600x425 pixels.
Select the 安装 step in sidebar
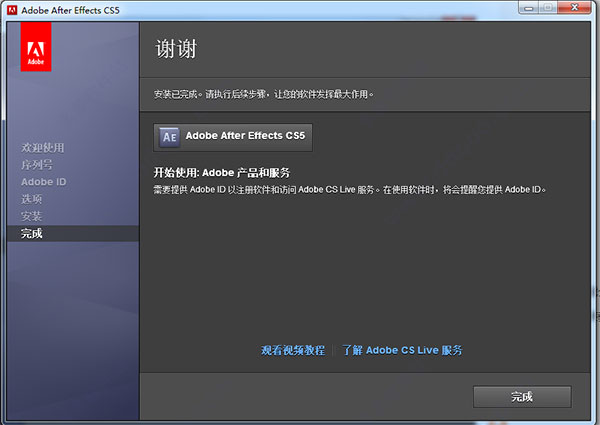point(31,216)
